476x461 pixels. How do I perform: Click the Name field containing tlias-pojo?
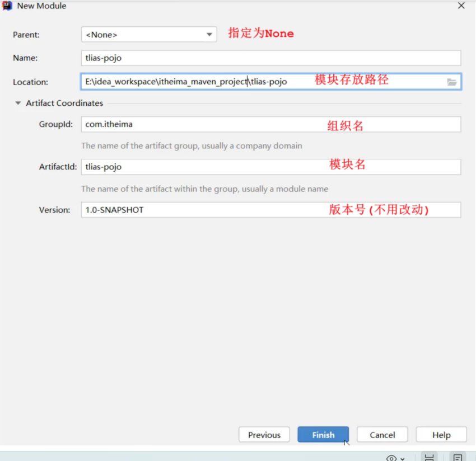(x=270, y=58)
